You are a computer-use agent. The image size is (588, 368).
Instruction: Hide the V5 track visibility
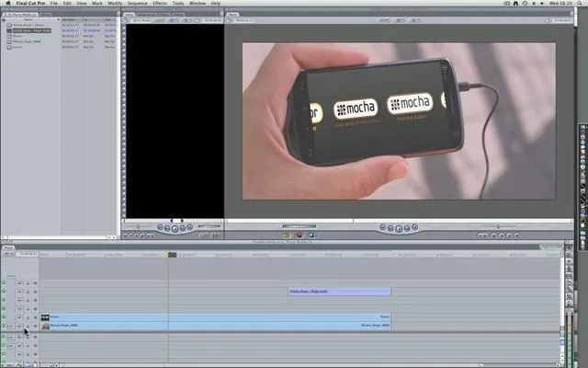click(4, 292)
